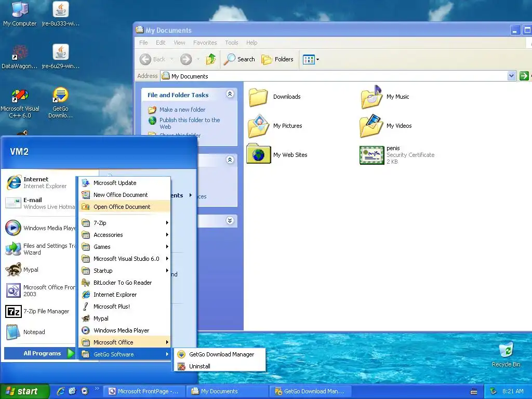
Task: Select the My Web Sites folder
Action: tap(277, 155)
